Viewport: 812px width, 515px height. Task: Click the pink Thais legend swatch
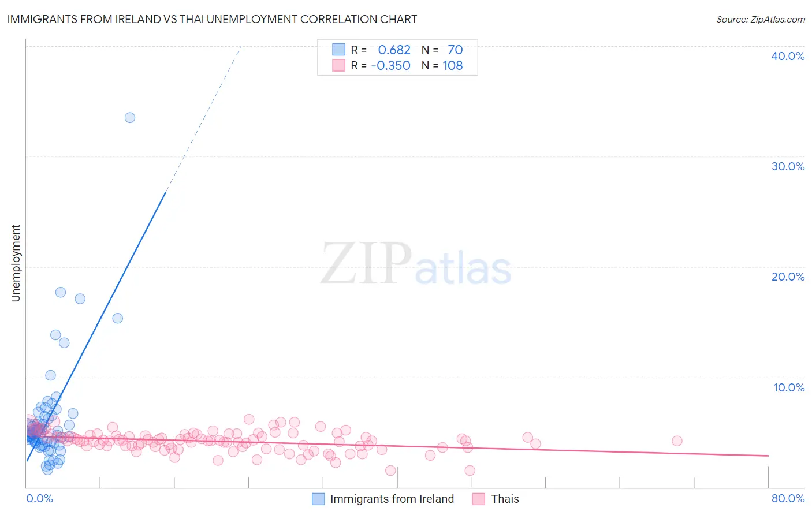(x=478, y=499)
